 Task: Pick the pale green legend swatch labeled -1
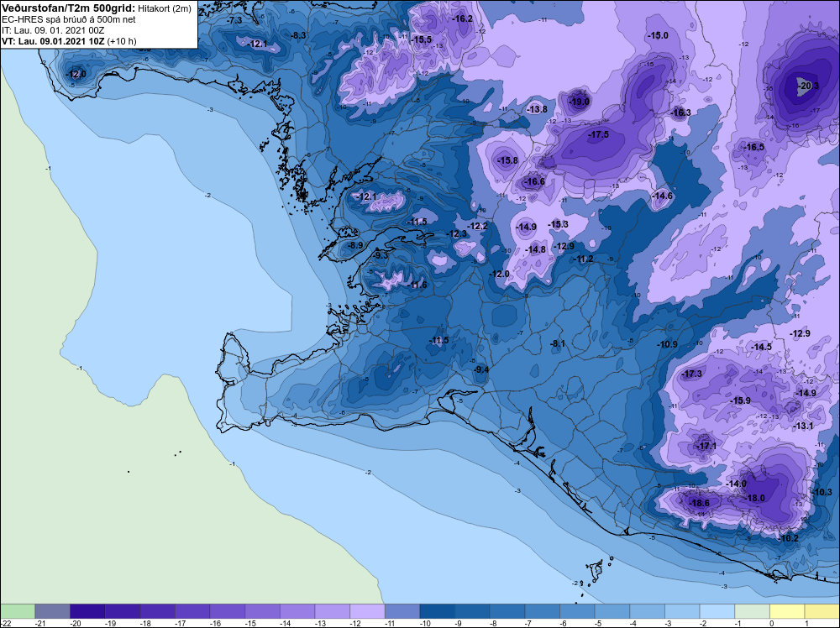(752, 611)
